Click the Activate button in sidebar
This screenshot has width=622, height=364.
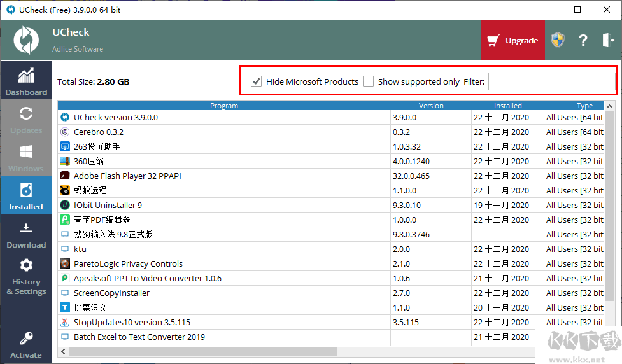26,345
